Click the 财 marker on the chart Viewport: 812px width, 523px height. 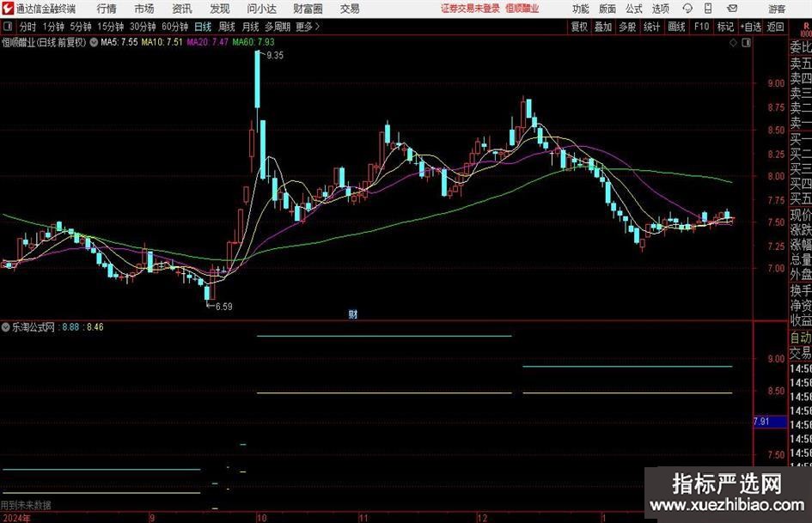pos(352,314)
